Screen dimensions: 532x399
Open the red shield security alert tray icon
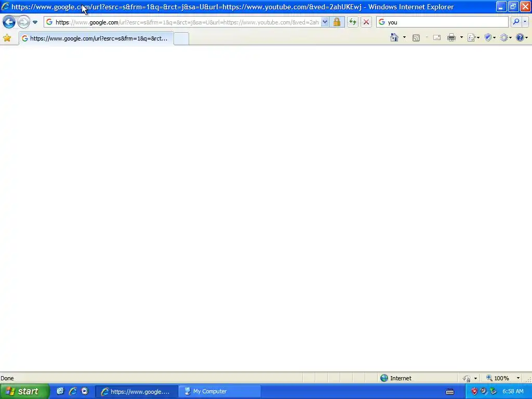[474, 392]
